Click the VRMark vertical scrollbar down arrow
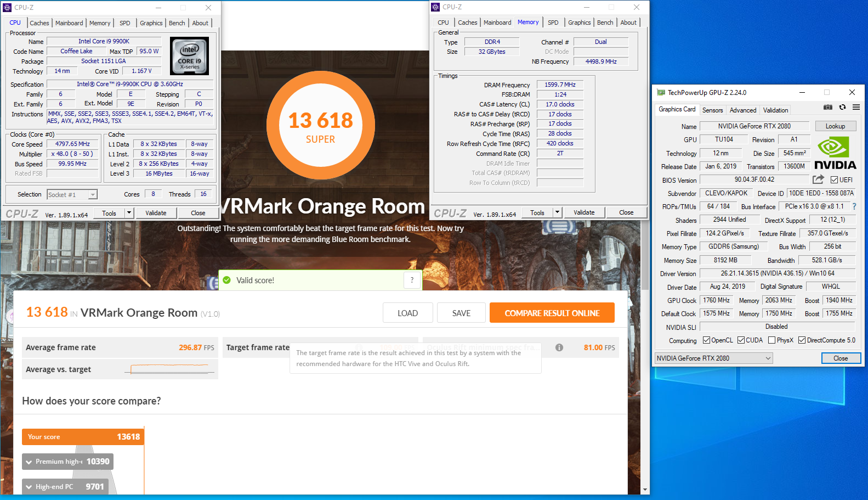868x500 pixels. (645, 490)
